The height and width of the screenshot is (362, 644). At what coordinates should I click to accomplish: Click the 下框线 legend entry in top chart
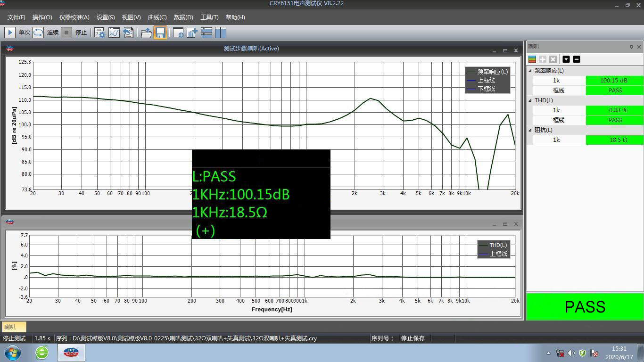pyautogui.click(x=481, y=89)
